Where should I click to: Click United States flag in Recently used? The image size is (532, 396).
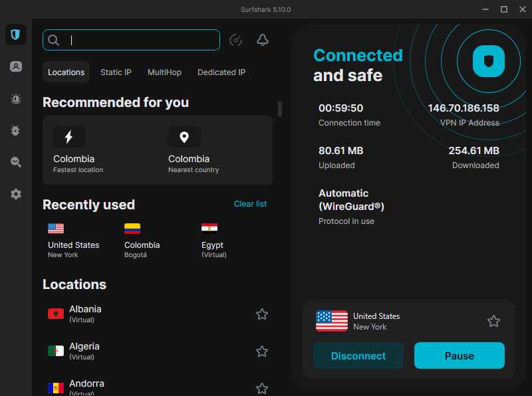coord(56,229)
